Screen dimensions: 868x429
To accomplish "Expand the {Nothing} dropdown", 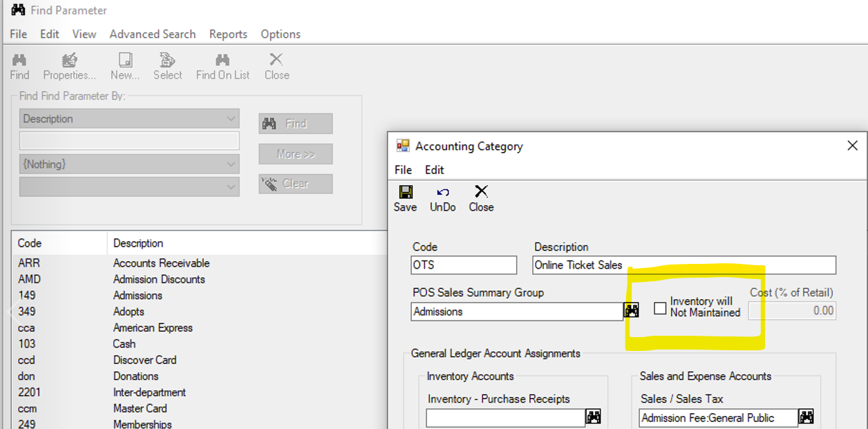I will 232,164.
